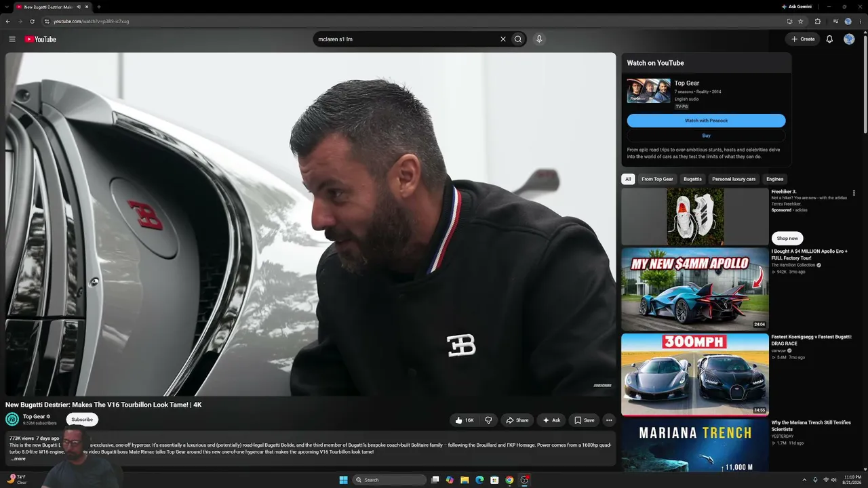Select the Engines filter chip
Viewport: 868px width, 488px height.
pyautogui.click(x=774, y=179)
